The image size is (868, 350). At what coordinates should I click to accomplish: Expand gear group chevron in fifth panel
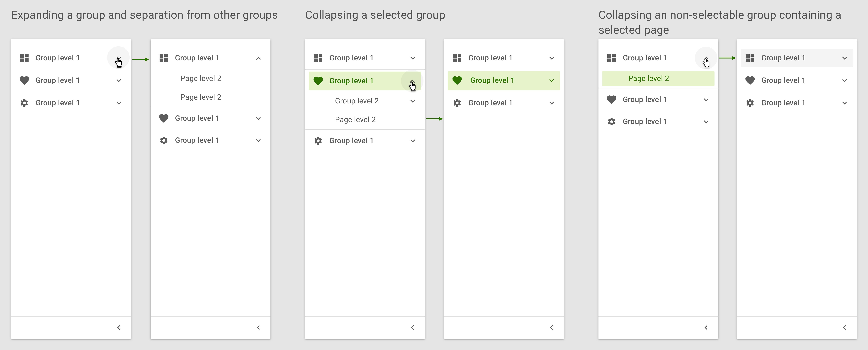(706, 122)
